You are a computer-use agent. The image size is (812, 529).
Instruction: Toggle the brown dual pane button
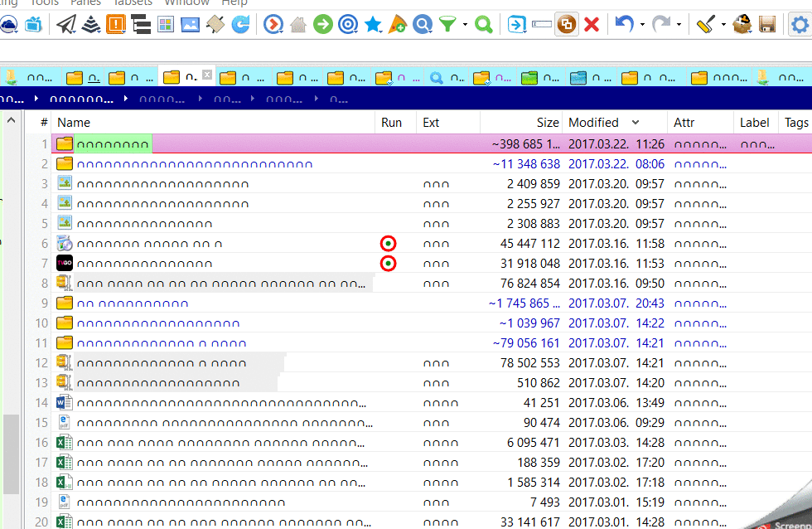(567, 25)
